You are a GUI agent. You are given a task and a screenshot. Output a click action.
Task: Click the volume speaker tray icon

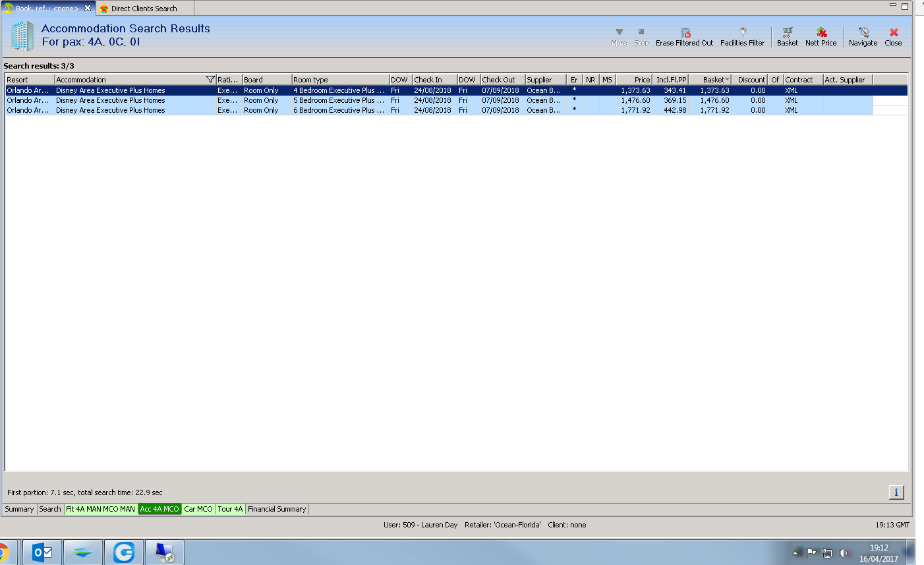pyautogui.click(x=843, y=553)
